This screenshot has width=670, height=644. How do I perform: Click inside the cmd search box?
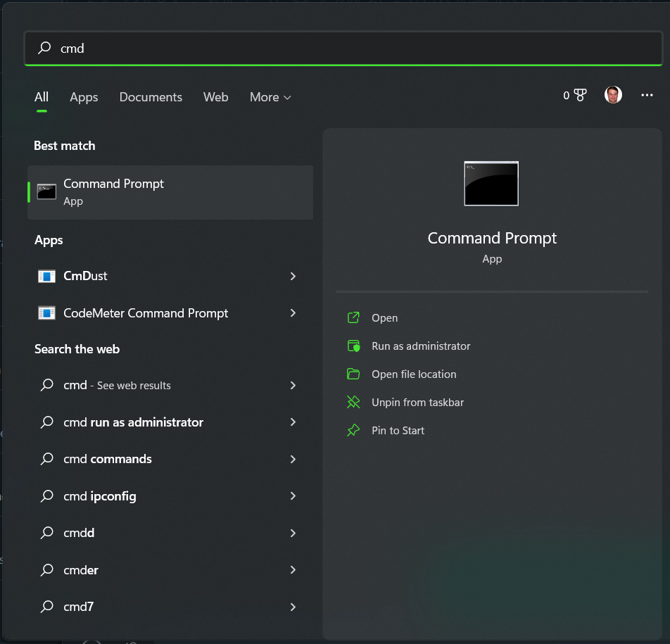pyautogui.click(x=343, y=48)
